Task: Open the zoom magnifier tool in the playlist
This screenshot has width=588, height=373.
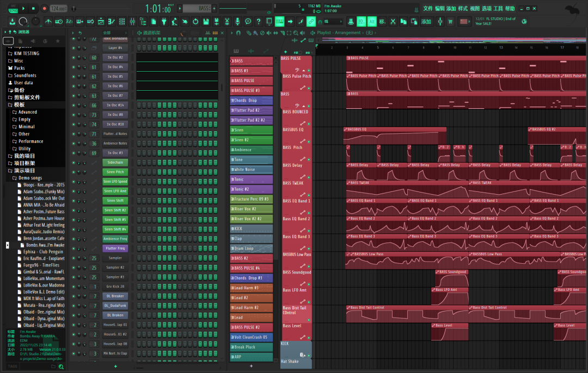Action: [x=295, y=33]
